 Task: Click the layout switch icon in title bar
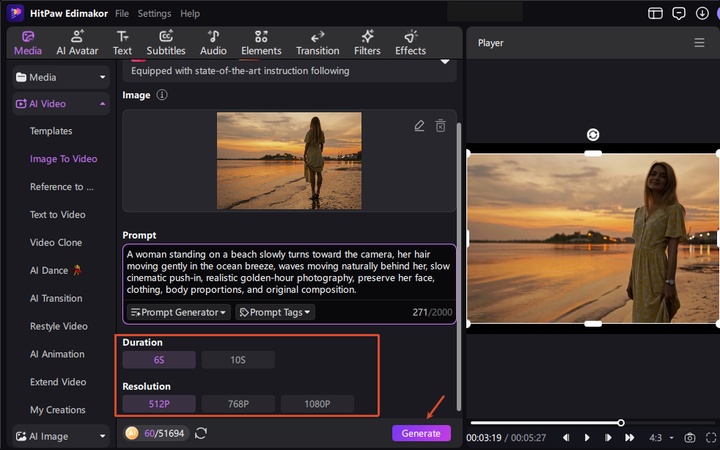coord(655,13)
